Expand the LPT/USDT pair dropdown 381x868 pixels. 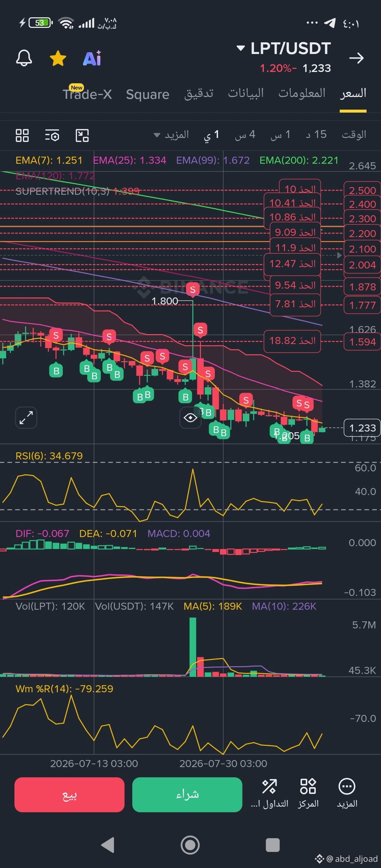point(241,48)
